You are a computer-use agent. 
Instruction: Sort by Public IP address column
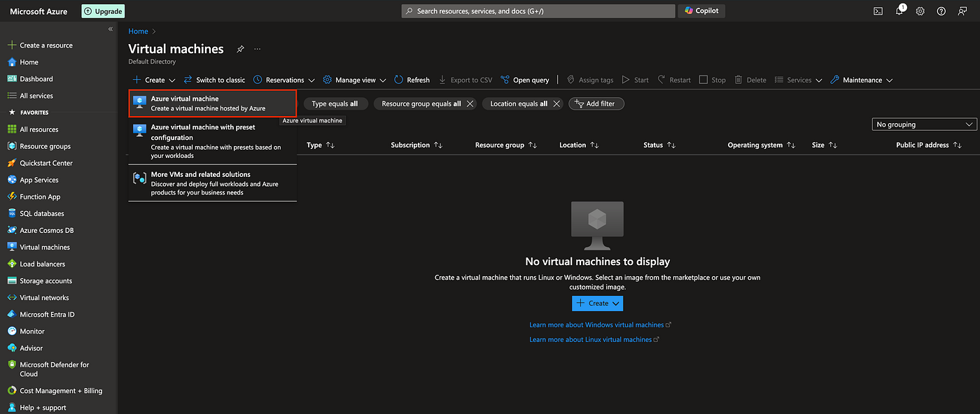coord(929,145)
